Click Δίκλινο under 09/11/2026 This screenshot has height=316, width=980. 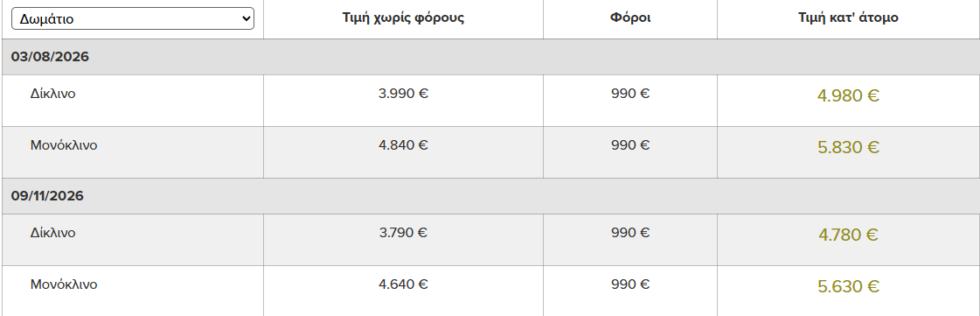click(x=53, y=233)
